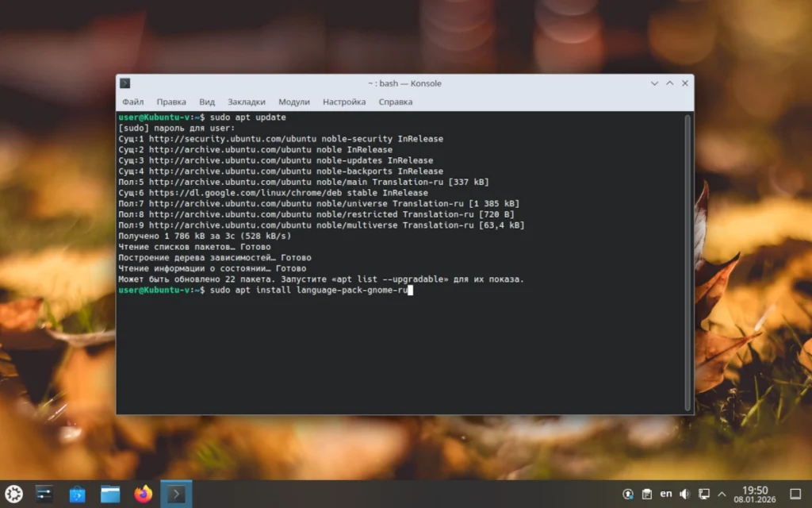This screenshot has width=812, height=508.
Task: Open the clock showing 19:50
Action: (x=755, y=494)
